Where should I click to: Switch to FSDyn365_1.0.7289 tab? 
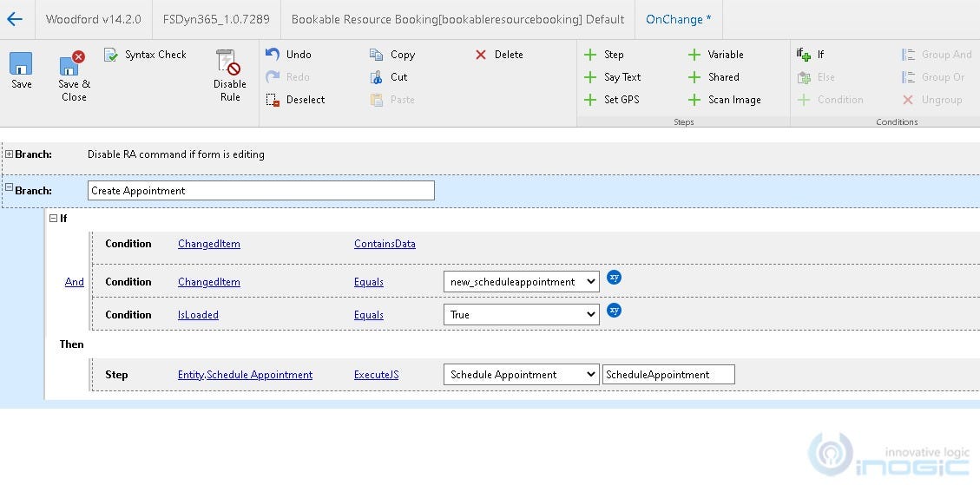[216, 19]
